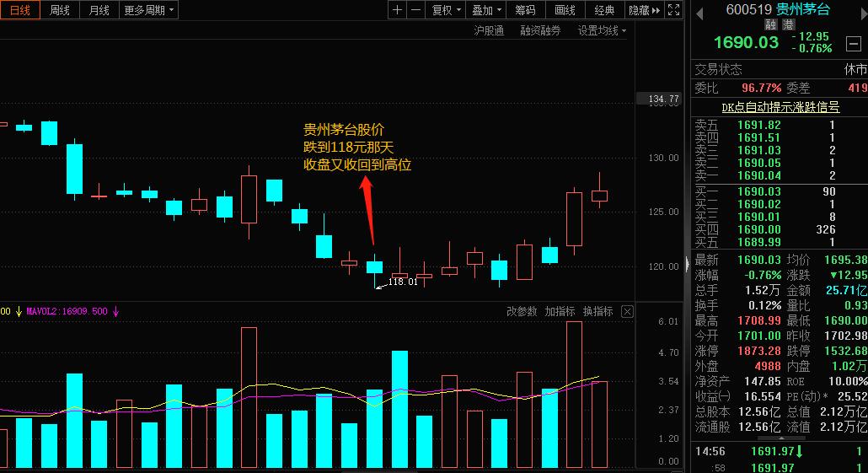Click MAVOL2:16909.500 indicator label
This screenshot has width=868, height=473.
coord(67,312)
